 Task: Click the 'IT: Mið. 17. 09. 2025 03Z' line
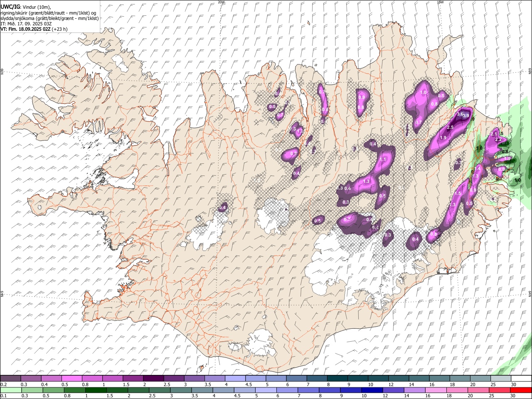[26, 24]
